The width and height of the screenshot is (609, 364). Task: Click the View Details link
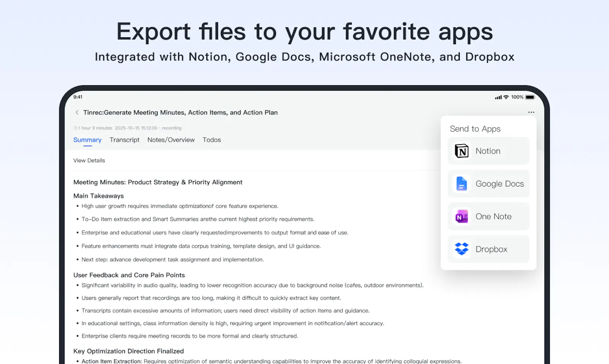[89, 161]
